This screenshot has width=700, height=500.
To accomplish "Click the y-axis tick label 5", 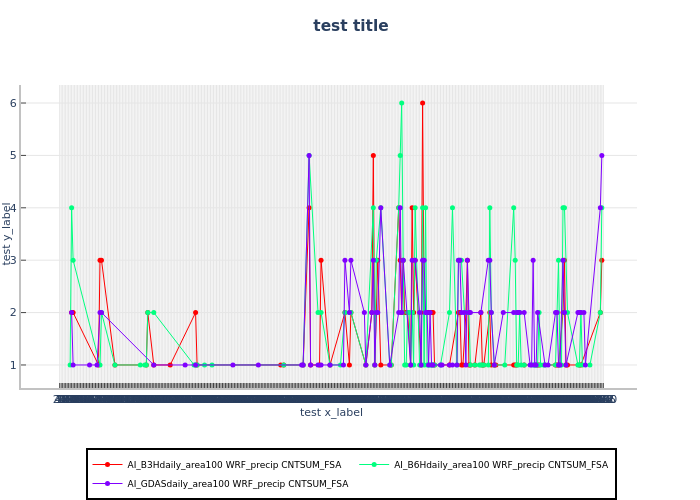I will pos(12,155).
